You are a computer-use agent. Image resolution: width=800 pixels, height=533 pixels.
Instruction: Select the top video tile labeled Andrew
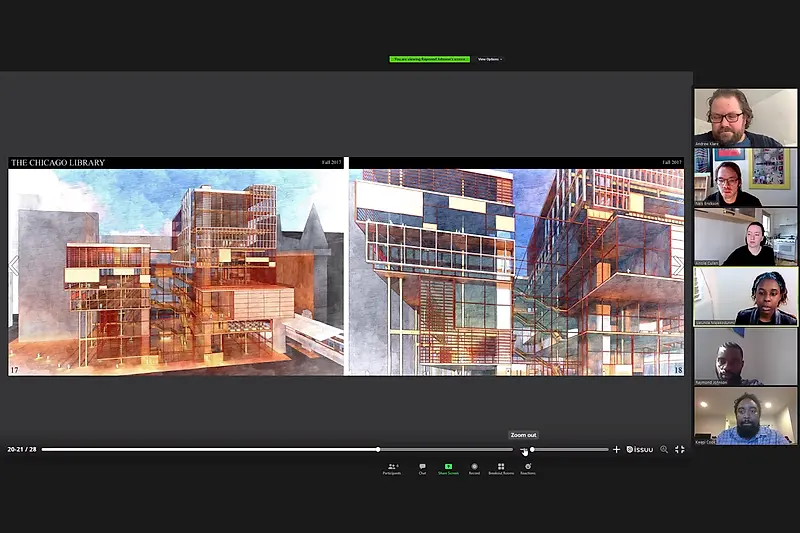click(x=745, y=118)
